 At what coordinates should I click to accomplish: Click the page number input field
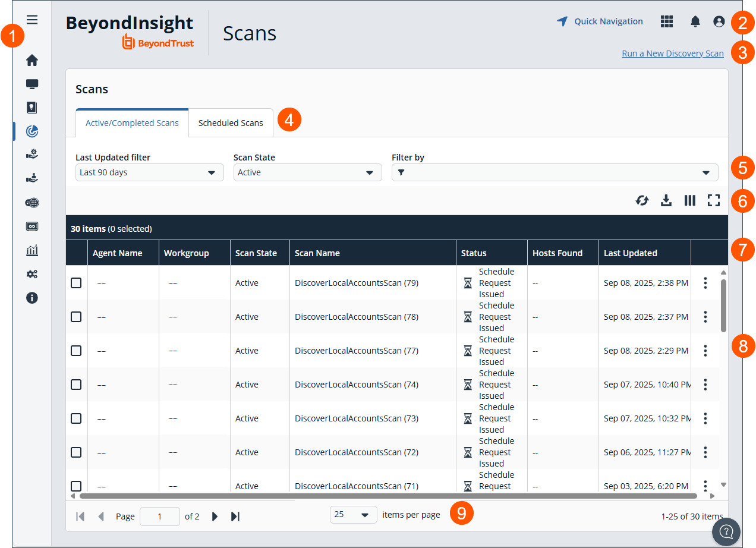160,516
